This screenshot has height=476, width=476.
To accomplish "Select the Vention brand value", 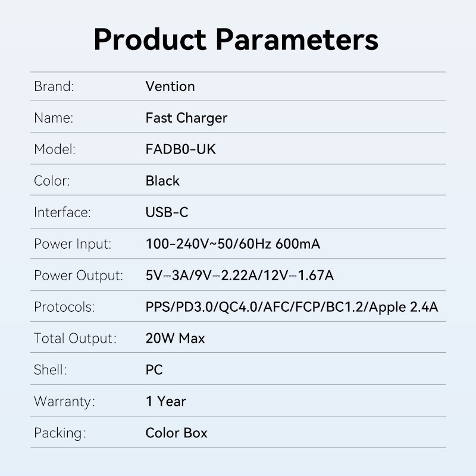I will [x=170, y=86].
